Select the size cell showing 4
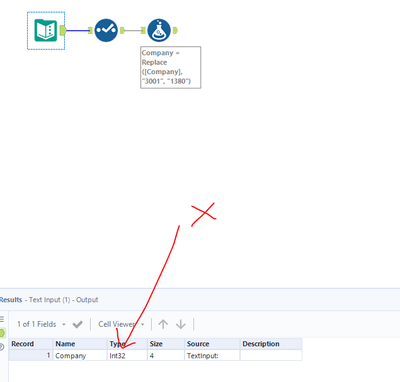 (x=166, y=355)
